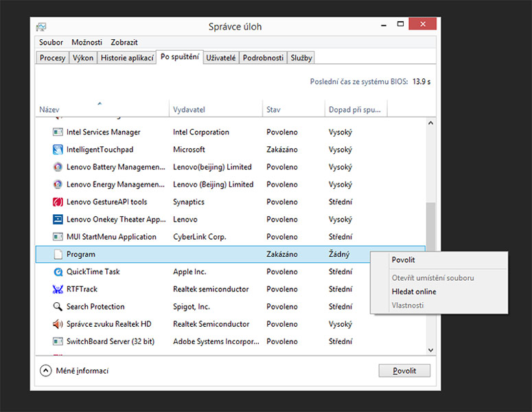Switch to the Podrobnosti tab
Viewport: 532px width, 412px height.
pyautogui.click(x=263, y=58)
